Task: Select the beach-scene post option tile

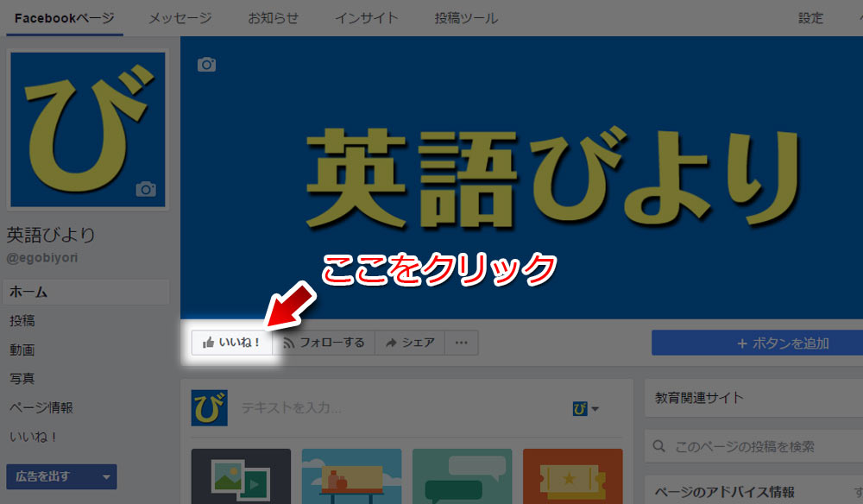Action: (352, 476)
